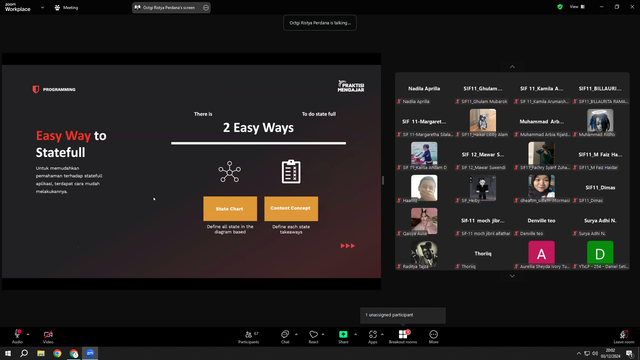Open the Apps panel

tap(373, 337)
